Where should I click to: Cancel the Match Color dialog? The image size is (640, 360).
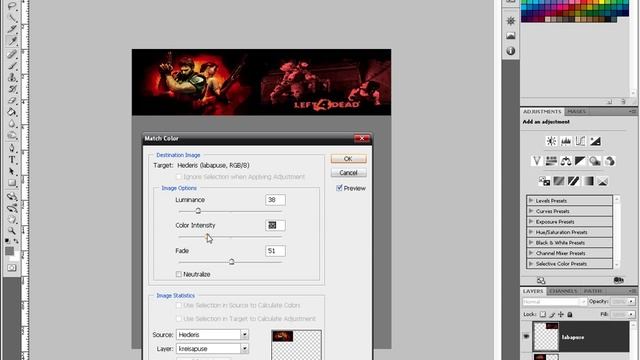click(349, 173)
